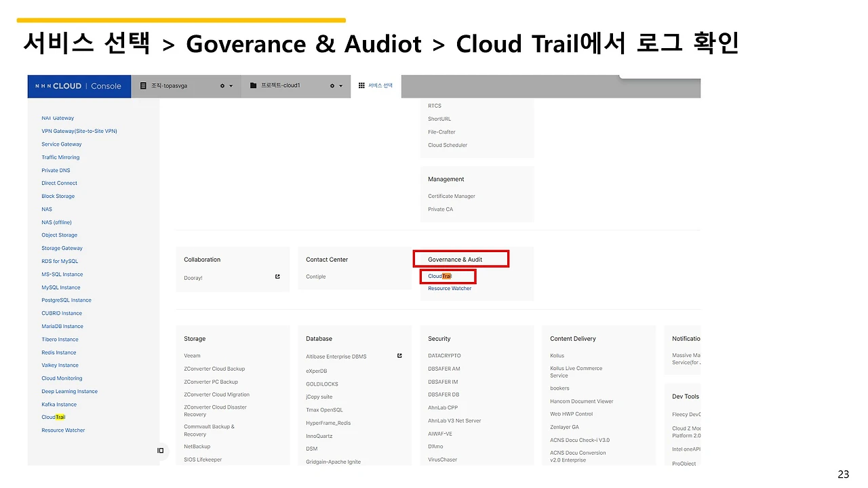Open Cloud Scheduler

(x=448, y=145)
